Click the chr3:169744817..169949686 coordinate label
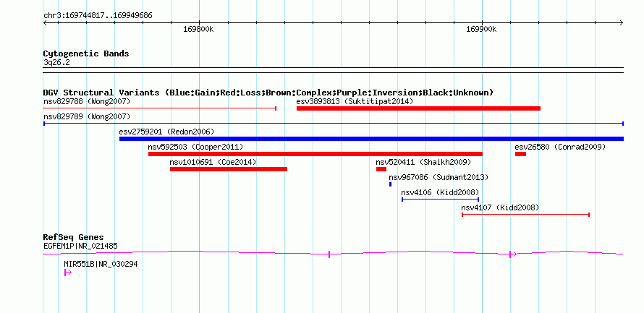This screenshot has height=313, width=644. click(x=98, y=16)
